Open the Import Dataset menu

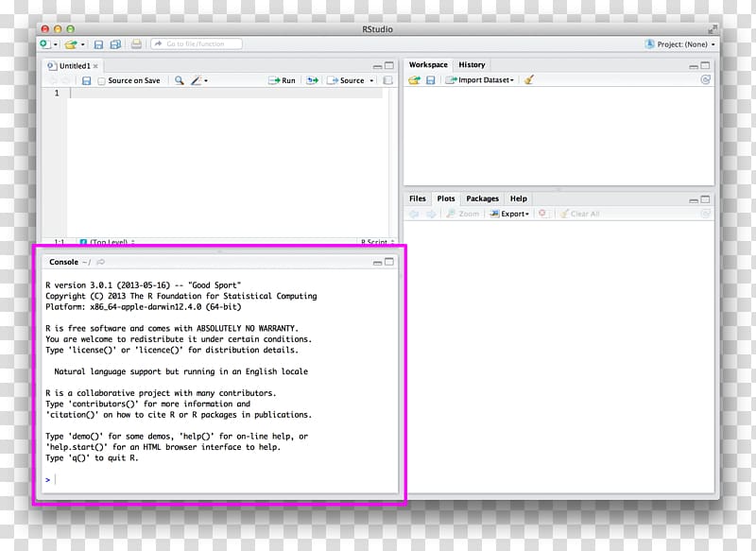(480, 80)
